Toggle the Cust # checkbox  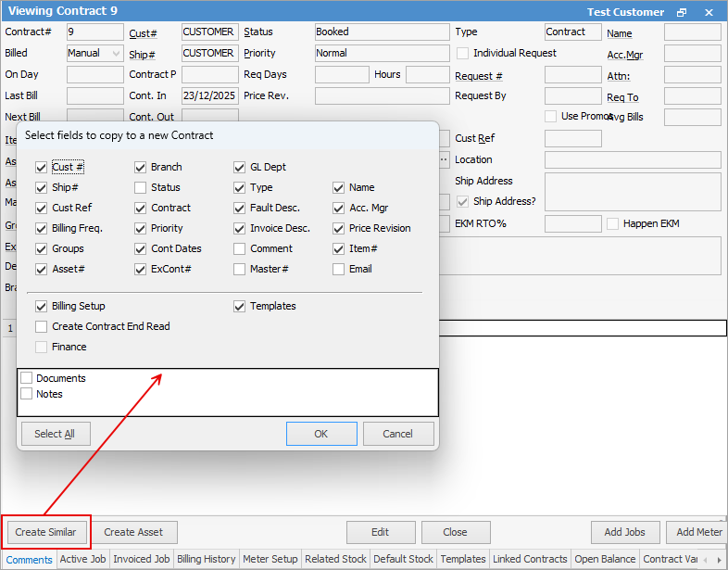pos(42,167)
